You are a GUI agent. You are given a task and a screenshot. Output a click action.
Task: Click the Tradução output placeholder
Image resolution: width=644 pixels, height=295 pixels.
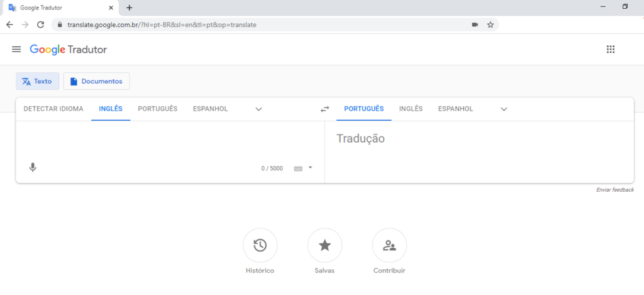pyautogui.click(x=360, y=139)
